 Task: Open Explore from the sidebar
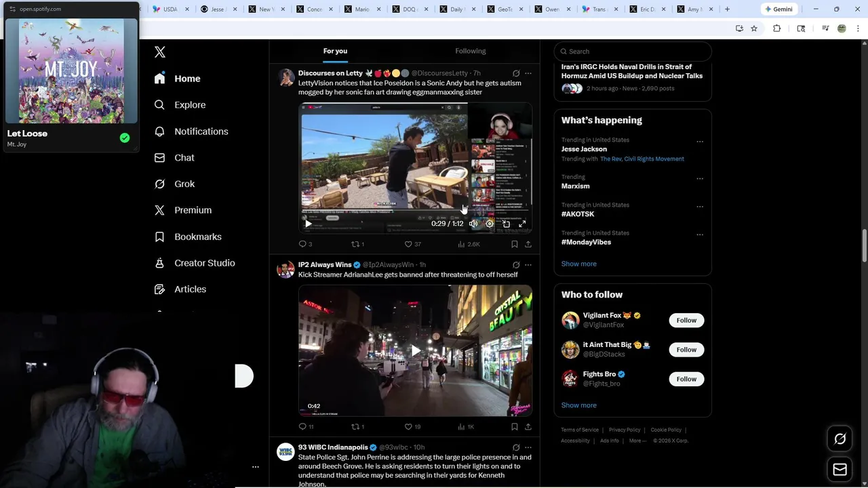pos(180,105)
